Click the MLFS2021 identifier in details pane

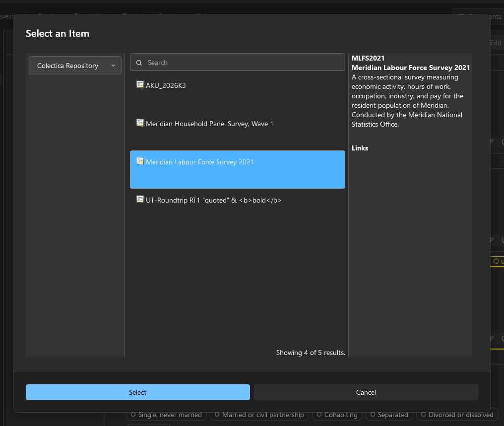tap(368, 58)
